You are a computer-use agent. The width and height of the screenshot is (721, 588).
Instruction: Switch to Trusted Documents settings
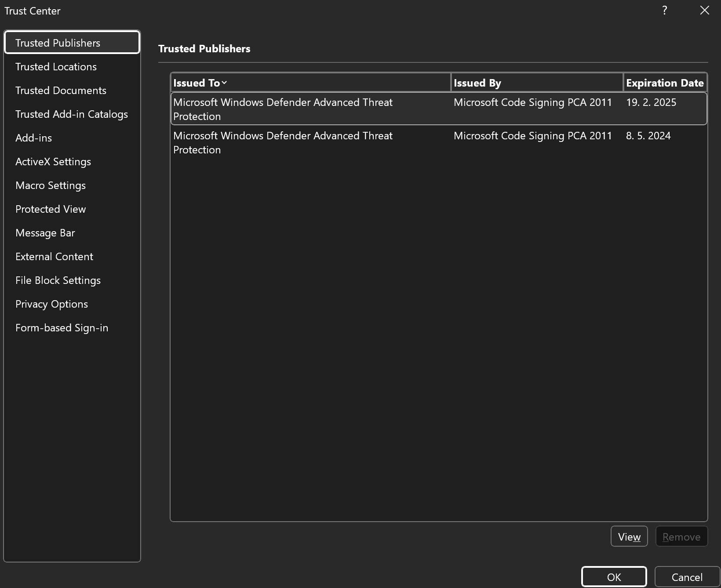(x=72, y=90)
